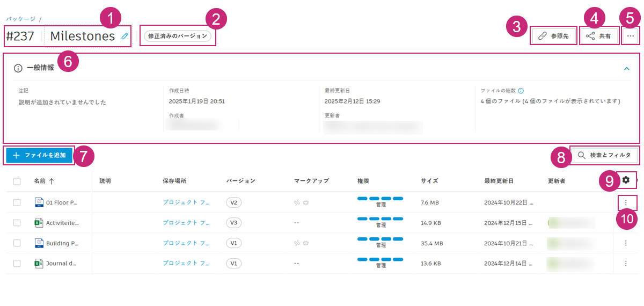This screenshot has height=306, width=644.
Task: Open the three-dot menu for 01 Floor P... row
Action: [626, 202]
